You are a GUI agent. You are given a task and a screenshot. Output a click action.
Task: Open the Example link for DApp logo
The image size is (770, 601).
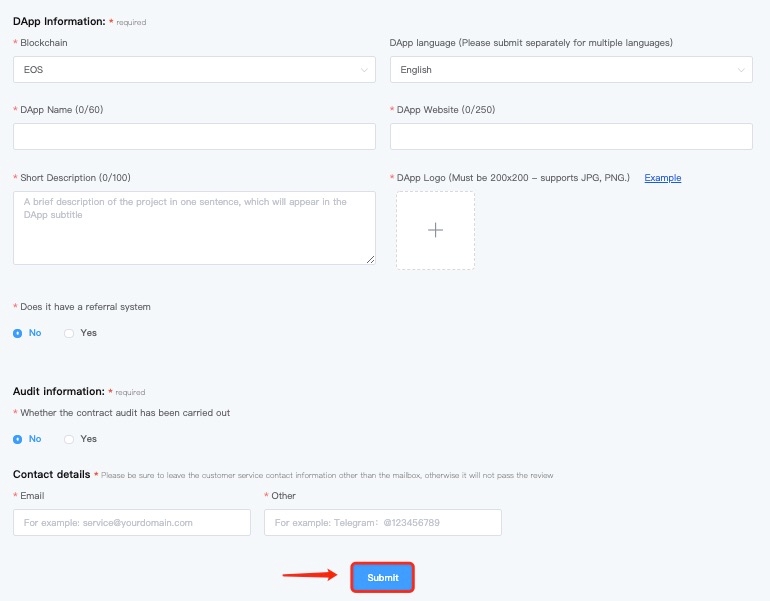pyautogui.click(x=662, y=178)
